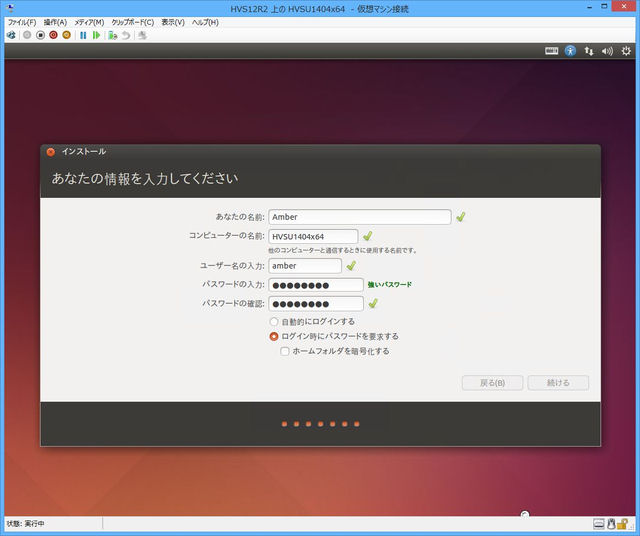Click the 続ける continue button

pyautogui.click(x=558, y=383)
